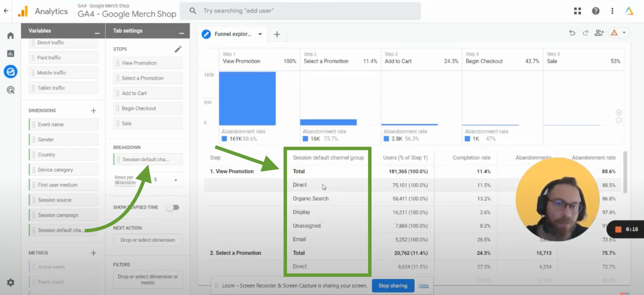Select the Active users metric

[x=64, y=267]
